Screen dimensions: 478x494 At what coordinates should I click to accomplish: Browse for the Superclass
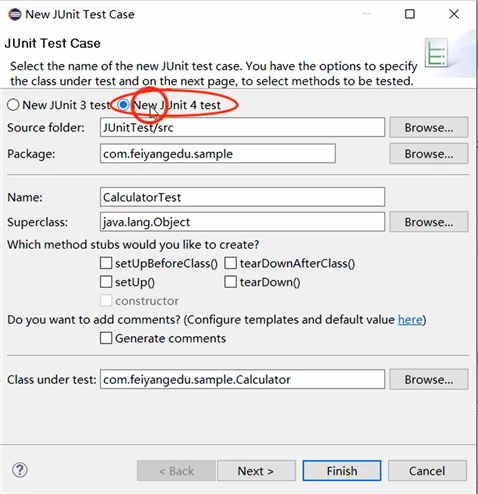tap(429, 222)
